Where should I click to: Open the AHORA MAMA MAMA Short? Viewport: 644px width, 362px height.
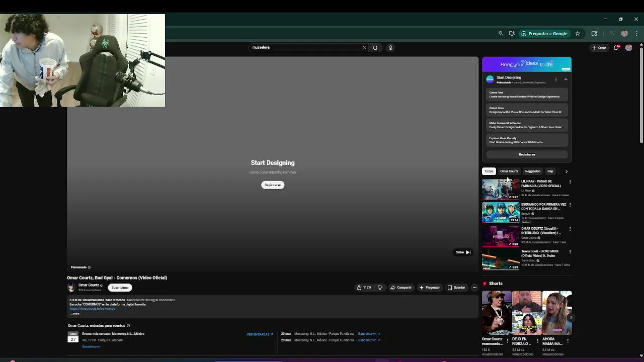(x=557, y=313)
